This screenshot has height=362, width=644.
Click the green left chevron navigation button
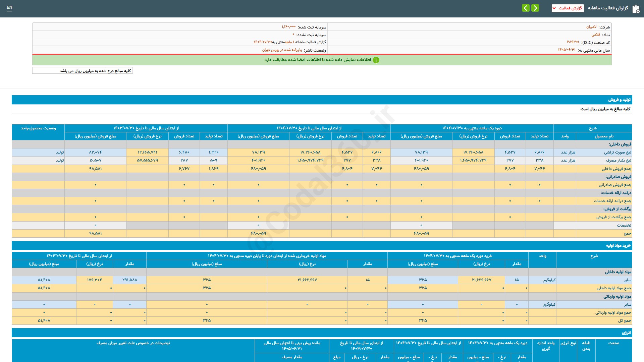click(526, 8)
